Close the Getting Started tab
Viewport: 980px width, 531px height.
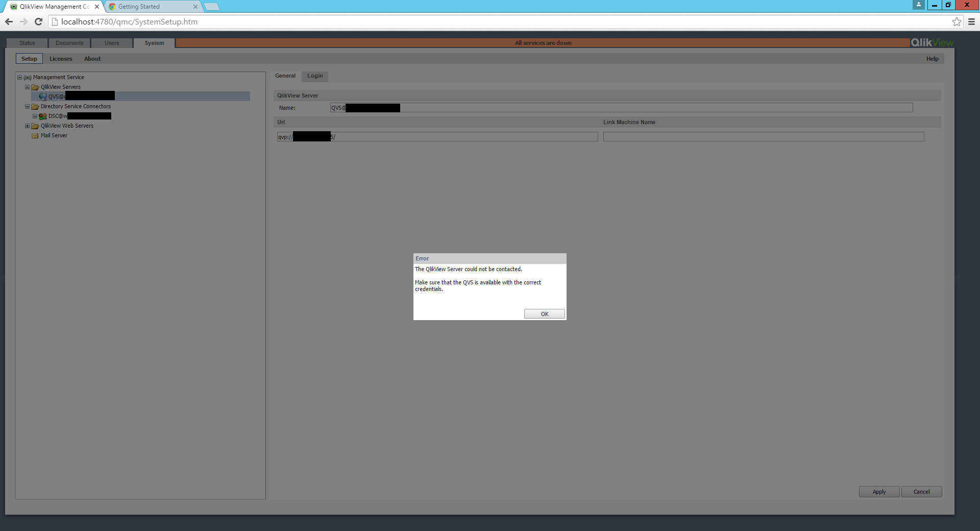click(x=195, y=7)
